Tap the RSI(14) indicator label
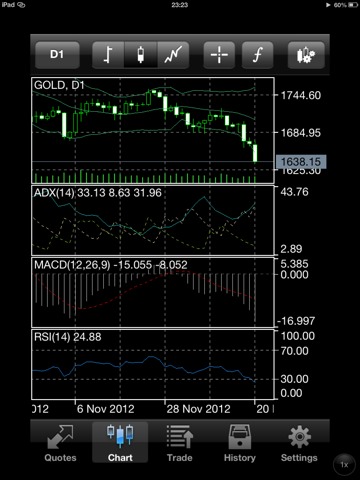This screenshot has width=360, height=480. (x=52, y=337)
